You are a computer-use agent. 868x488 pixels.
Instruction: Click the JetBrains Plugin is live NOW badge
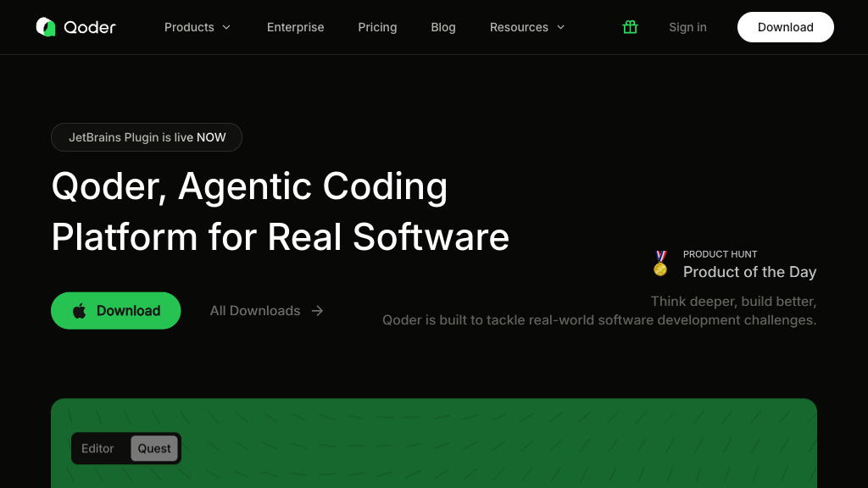coord(147,137)
